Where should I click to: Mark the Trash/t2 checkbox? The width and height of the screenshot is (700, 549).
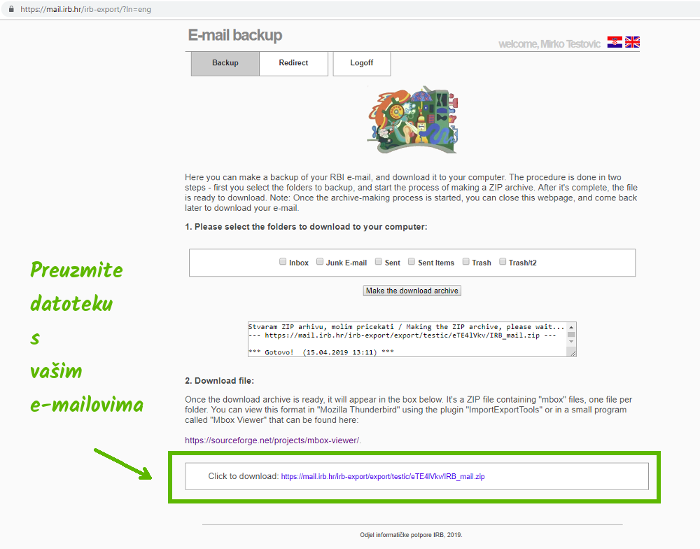click(502, 262)
